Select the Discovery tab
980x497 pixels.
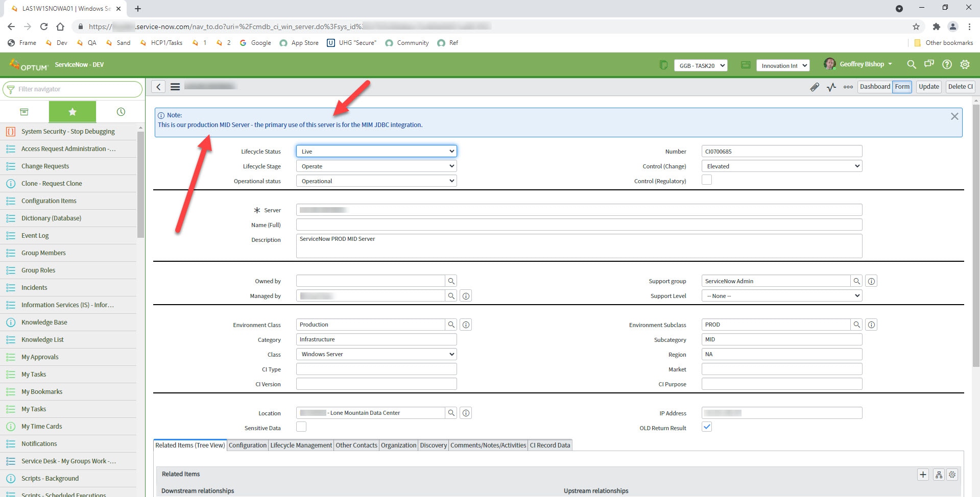[433, 445]
